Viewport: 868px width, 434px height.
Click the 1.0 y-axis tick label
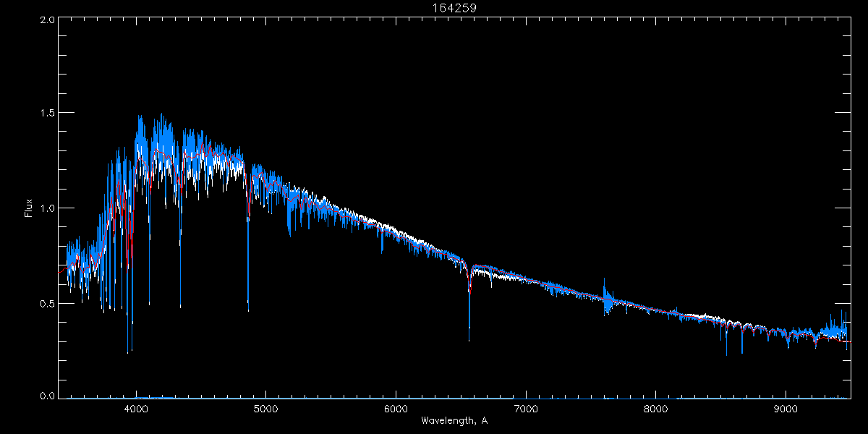[x=48, y=208]
